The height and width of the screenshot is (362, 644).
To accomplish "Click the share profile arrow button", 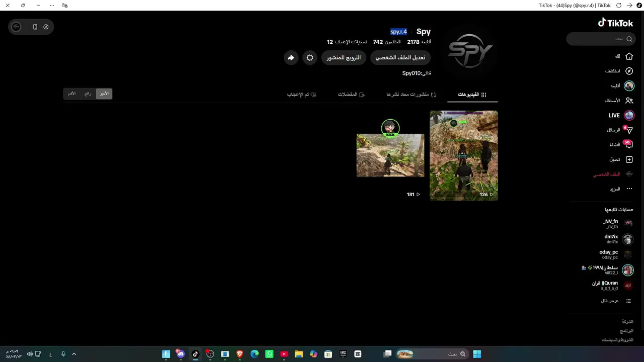I will point(291,58).
